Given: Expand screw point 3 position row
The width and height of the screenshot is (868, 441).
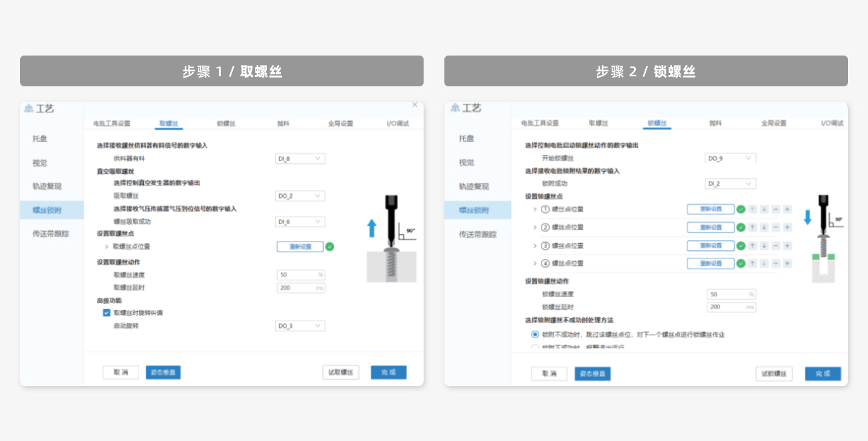Looking at the screenshot, I should (x=535, y=246).
